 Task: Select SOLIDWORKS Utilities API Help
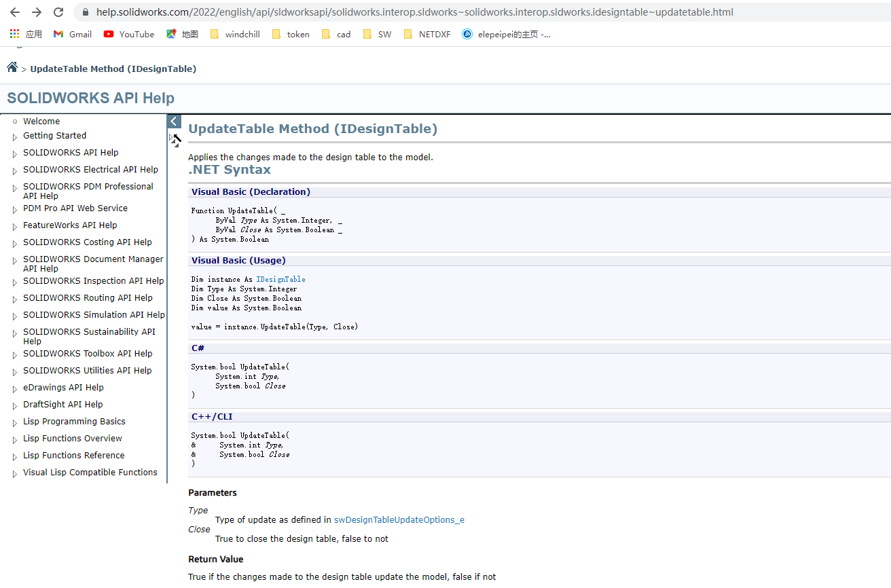click(88, 370)
